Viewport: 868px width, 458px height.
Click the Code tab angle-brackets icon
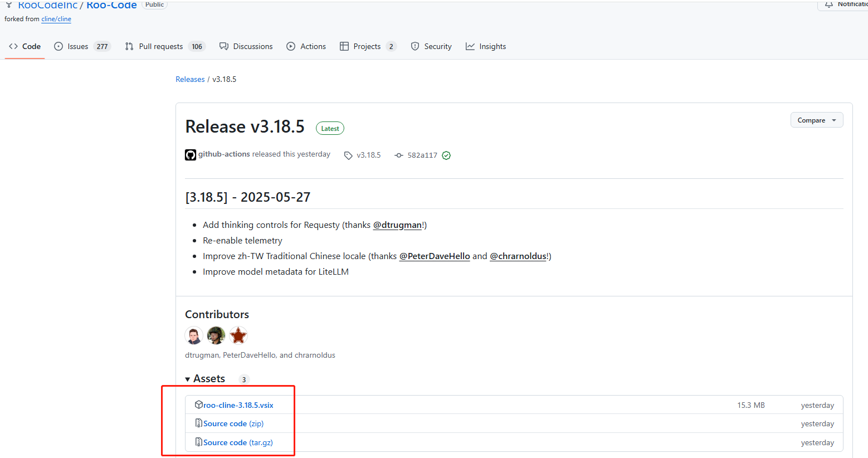tap(13, 46)
